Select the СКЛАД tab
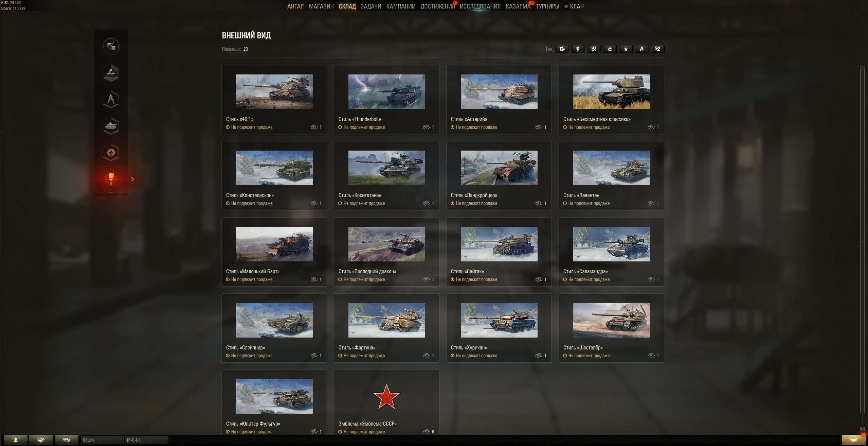Image resolution: width=868 pixels, height=446 pixels. (x=347, y=6)
